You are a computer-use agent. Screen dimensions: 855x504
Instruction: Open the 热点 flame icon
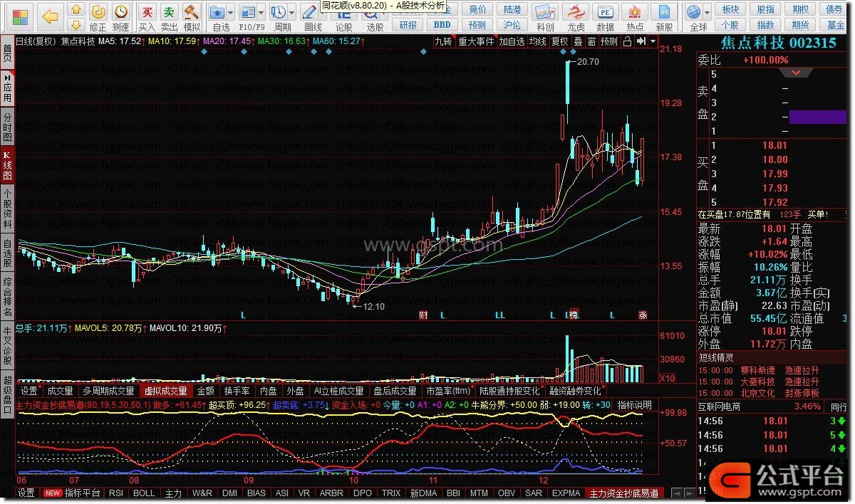coord(635,12)
